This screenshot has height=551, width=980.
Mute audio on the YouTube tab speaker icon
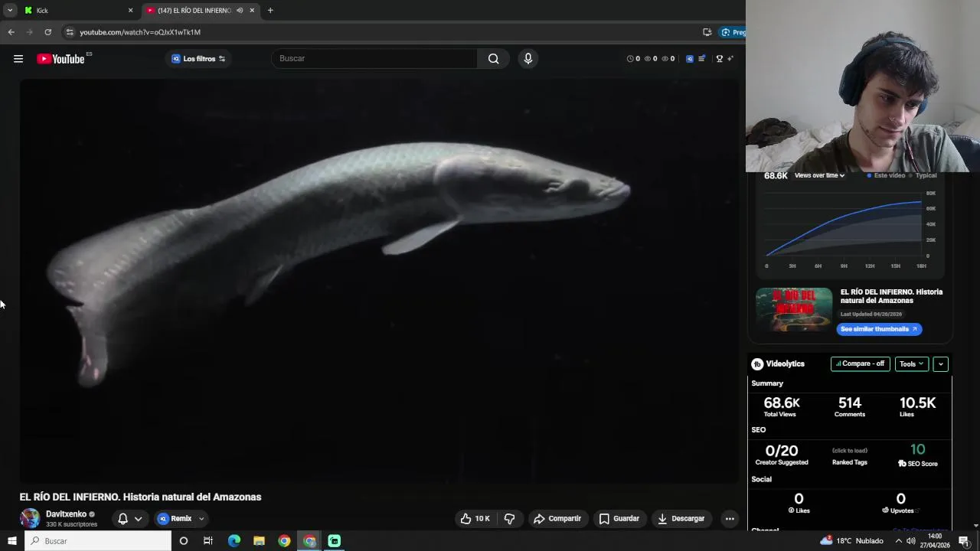click(240, 11)
